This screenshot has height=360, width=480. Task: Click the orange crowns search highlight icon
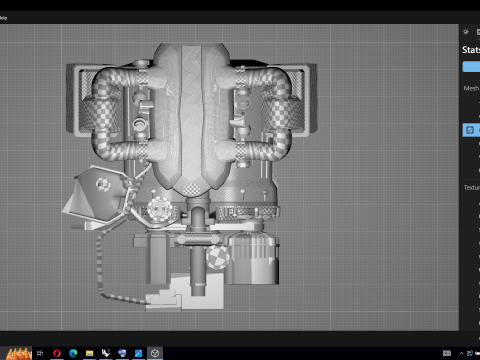coord(19,353)
